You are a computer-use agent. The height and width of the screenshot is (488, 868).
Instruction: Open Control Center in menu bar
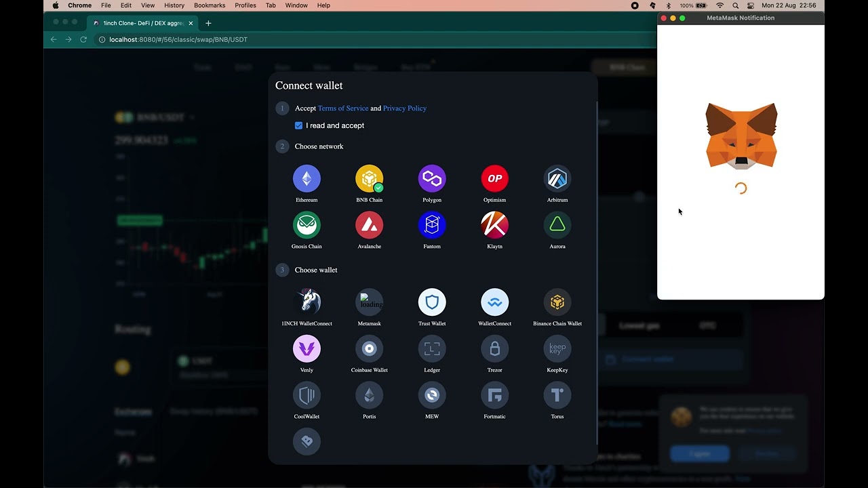pos(751,5)
